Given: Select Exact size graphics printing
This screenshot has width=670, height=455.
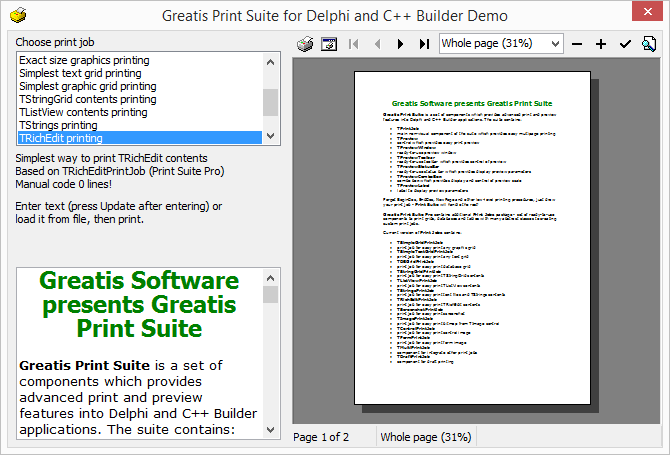Looking at the screenshot, I should 138,60.
